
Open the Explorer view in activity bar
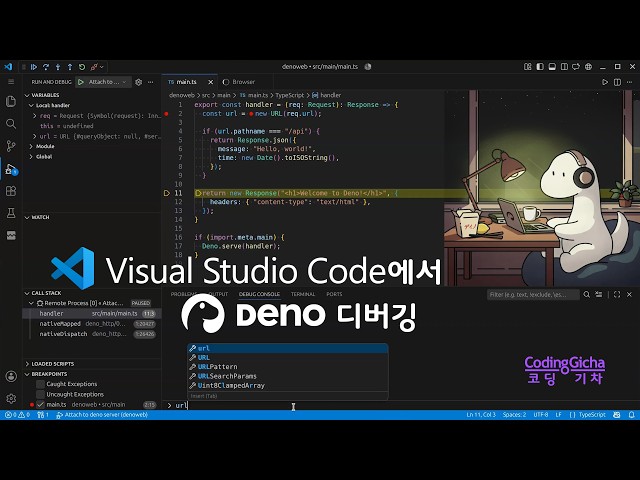pyautogui.click(x=11, y=101)
